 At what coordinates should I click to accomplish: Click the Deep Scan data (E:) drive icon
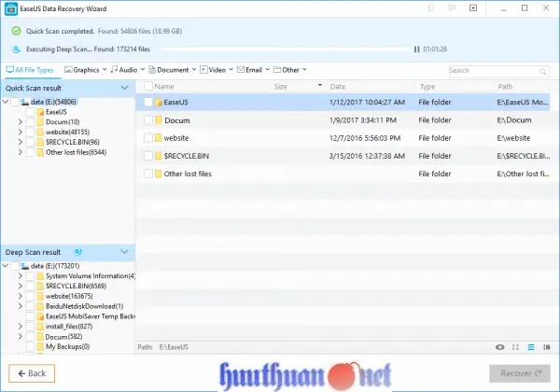point(24,266)
